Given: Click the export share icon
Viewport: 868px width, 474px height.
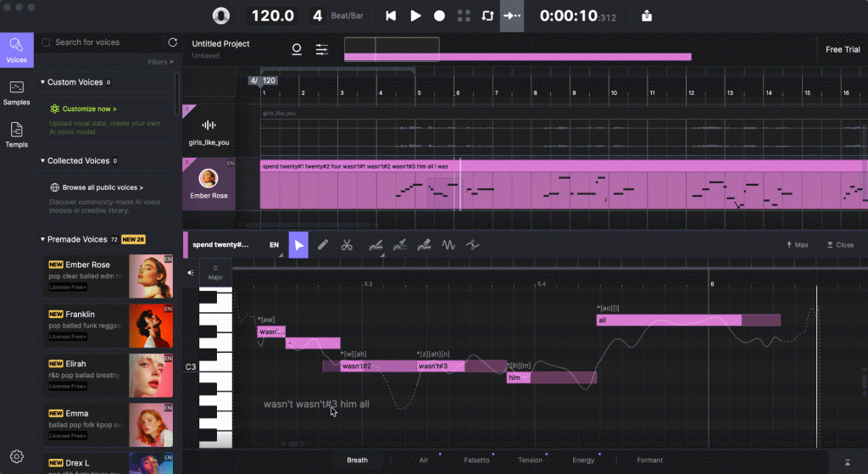Looking at the screenshot, I should point(647,15).
